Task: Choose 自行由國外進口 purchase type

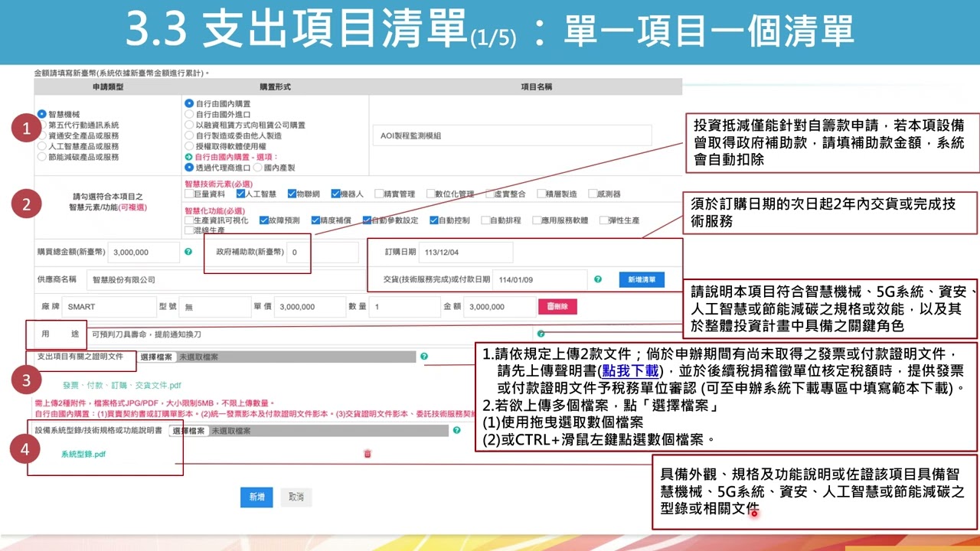Action: tap(189, 114)
